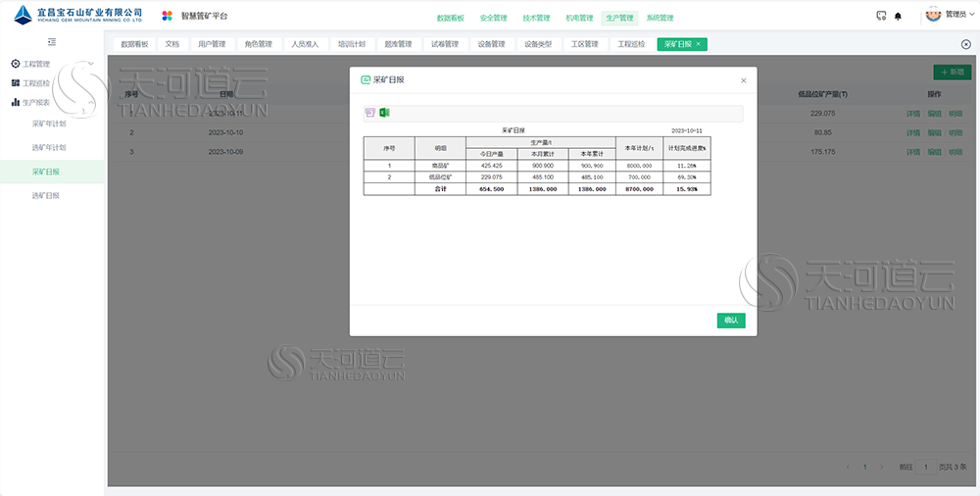The image size is (980, 496).
Task: Click the print icon in the report toolbar
Action: (370, 113)
